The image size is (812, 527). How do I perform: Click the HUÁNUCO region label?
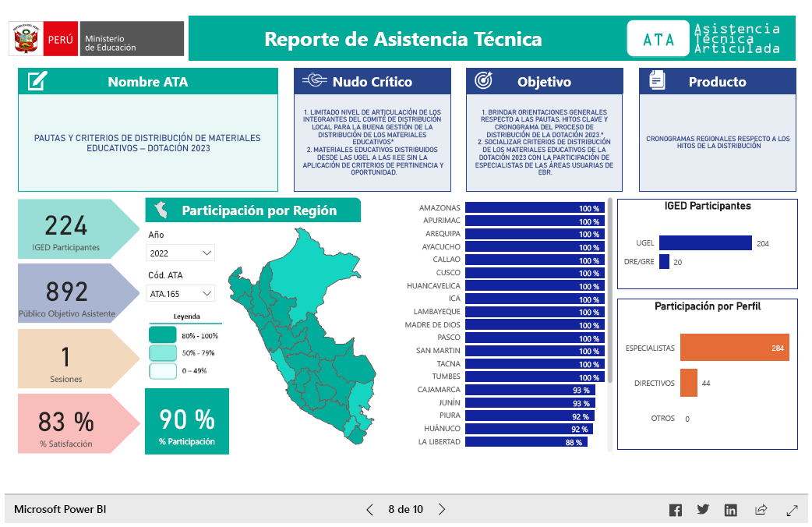click(442, 429)
